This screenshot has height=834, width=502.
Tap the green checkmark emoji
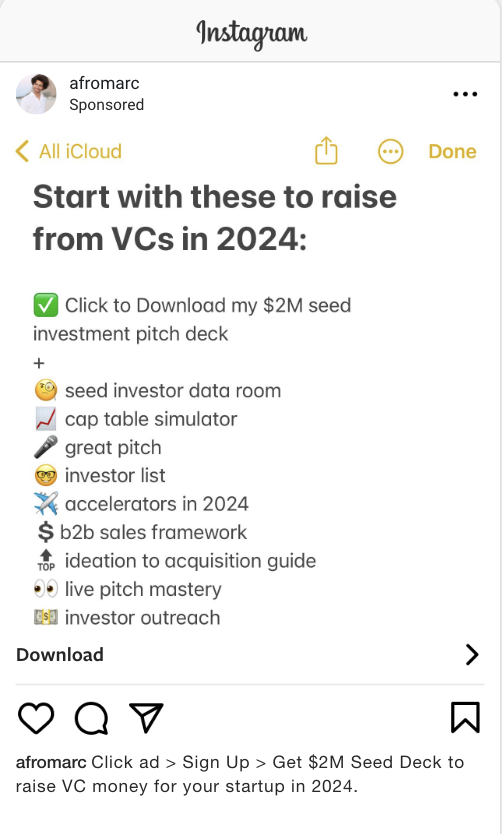(46, 305)
